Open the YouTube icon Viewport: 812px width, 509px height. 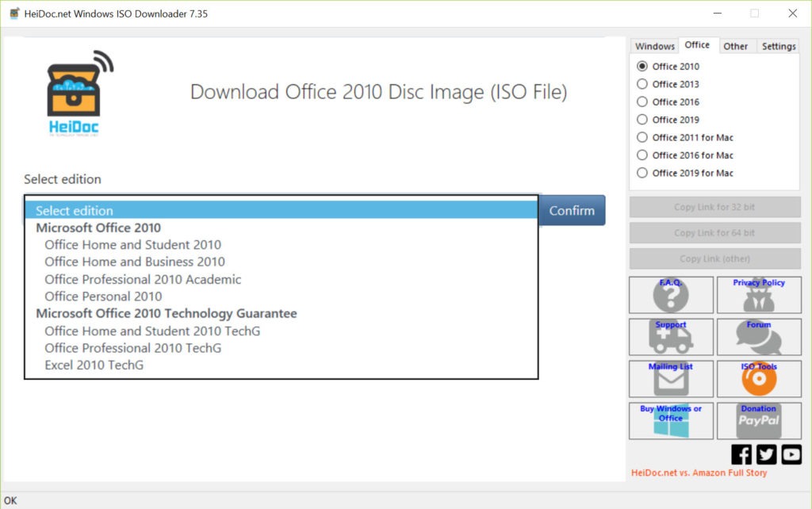coord(791,454)
